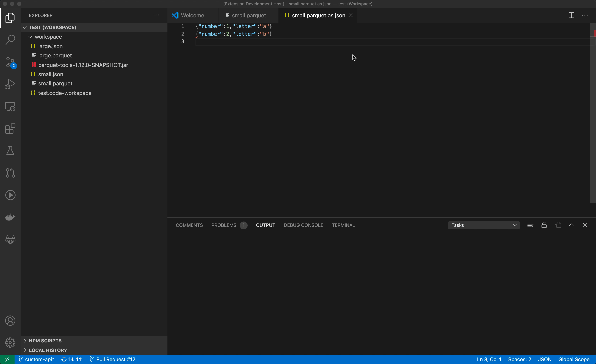Viewport: 596px width, 364px height.
Task: Split the editor to the right
Action: (x=571, y=15)
